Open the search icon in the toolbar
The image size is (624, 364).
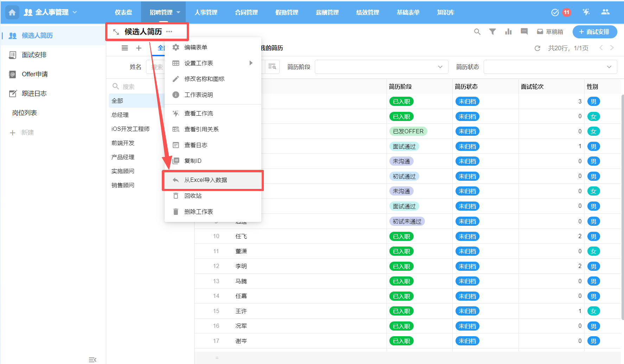click(x=477, y=32)
